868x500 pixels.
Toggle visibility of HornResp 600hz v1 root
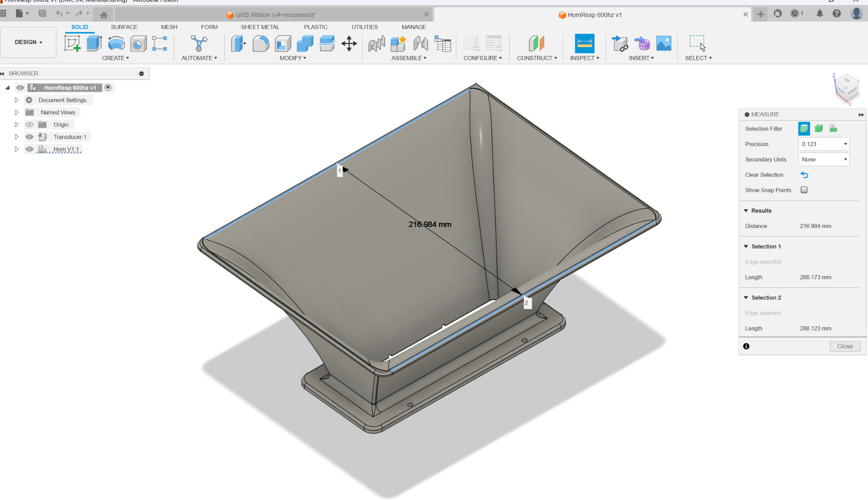click(20, 88)
